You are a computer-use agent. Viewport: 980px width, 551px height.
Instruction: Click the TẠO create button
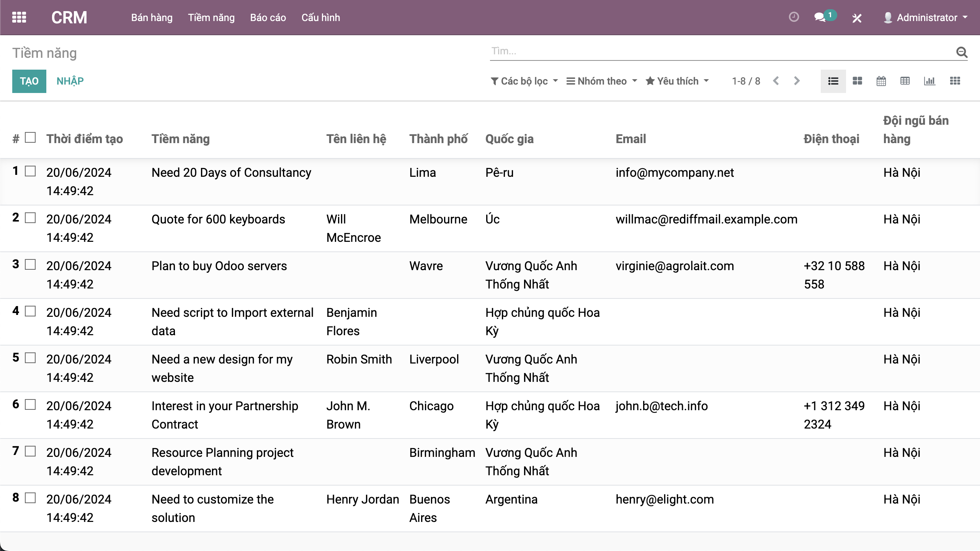pos(29,81)
